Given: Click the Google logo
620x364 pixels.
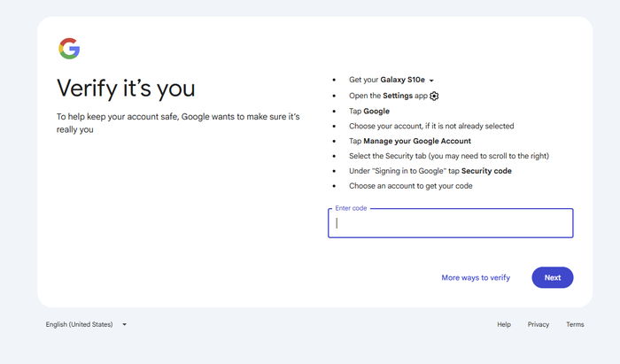Looking at the screenshot, I should 69,49.
